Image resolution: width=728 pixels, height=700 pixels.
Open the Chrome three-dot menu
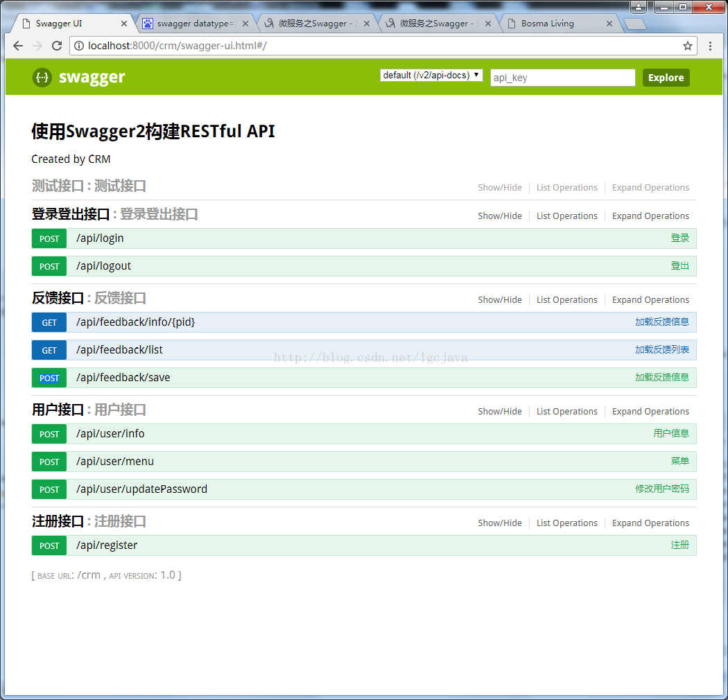(710, 46)
